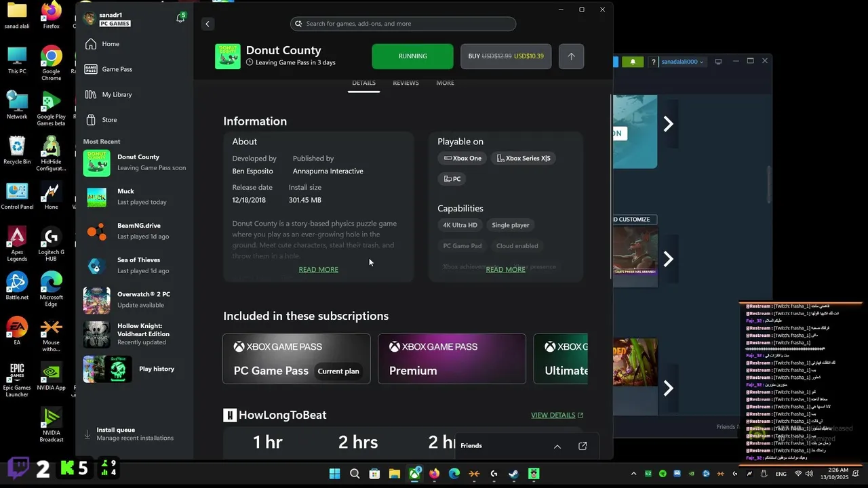Buy Donut County for USD$10.39
The height and width of the screenshot is (488, 868).
tap(506, 56)
